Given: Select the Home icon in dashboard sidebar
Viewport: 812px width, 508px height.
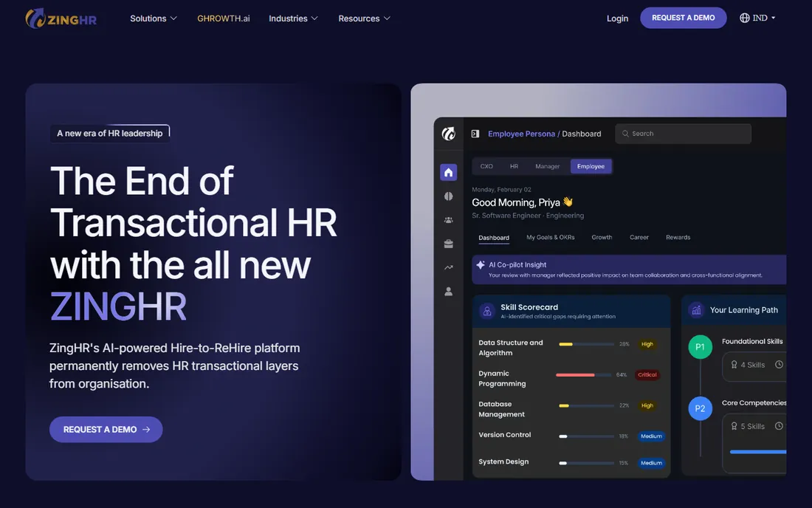Looking at the screenshot, I should [449, 173].
